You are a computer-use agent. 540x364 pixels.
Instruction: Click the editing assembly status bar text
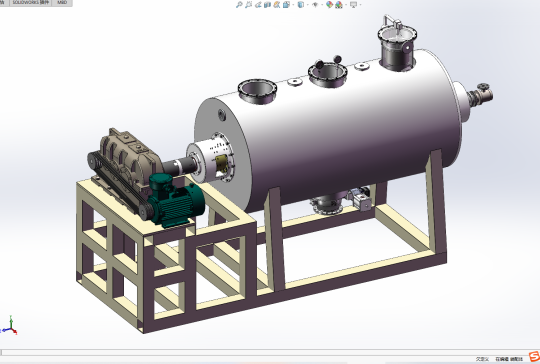coord(509,359)
